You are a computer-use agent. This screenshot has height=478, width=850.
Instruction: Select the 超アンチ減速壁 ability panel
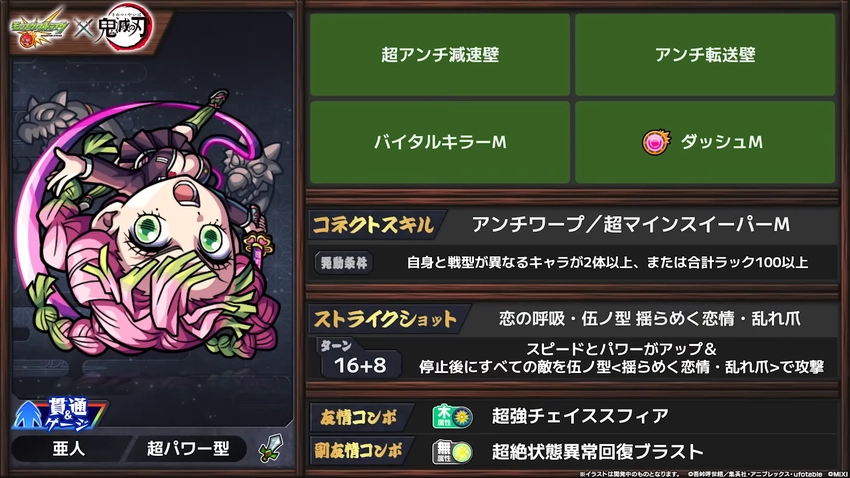click(440, 55)
